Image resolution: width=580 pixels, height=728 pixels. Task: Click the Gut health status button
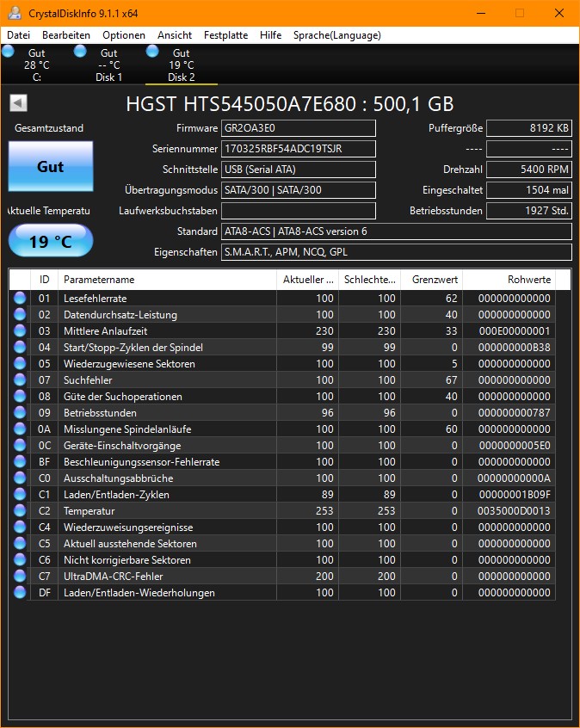pyautogui.click(x=51, y=166)
